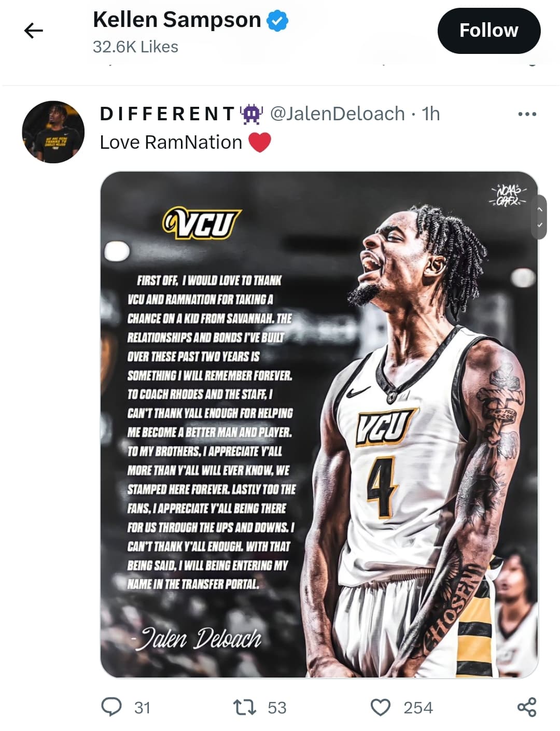560x731 pixels.
Task: Open Jalen Deloach's profile avatar
Action: [53, 132]
